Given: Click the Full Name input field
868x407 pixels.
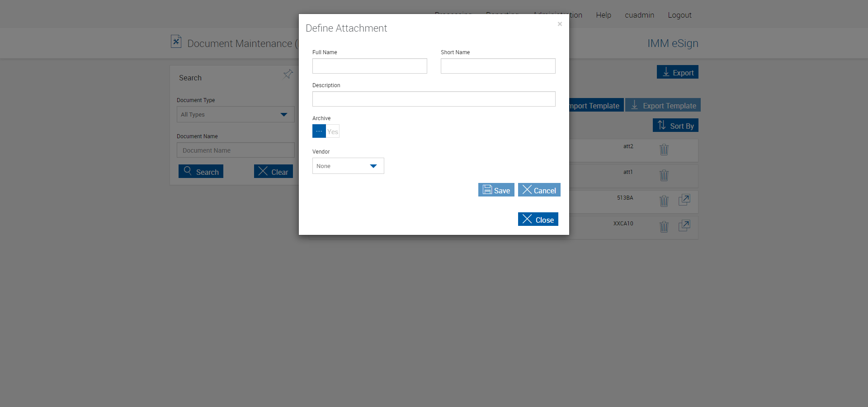Looking at the screenshot, I should [x=369, y=66].
